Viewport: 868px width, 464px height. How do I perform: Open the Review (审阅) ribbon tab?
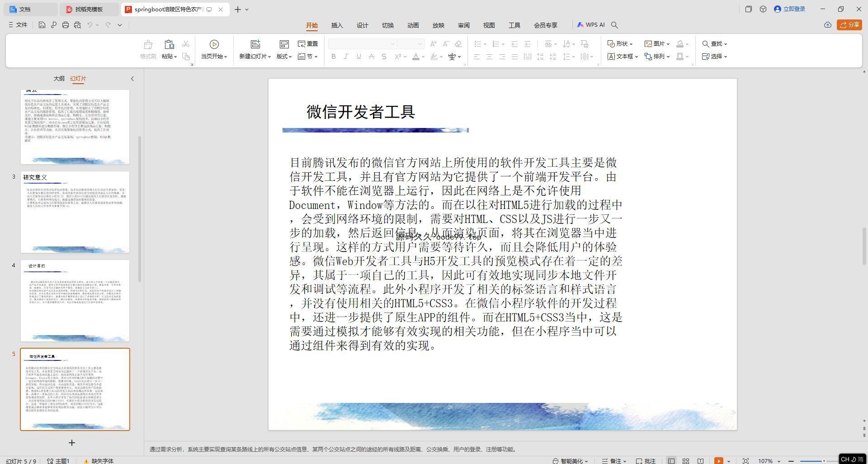(463, 25)
